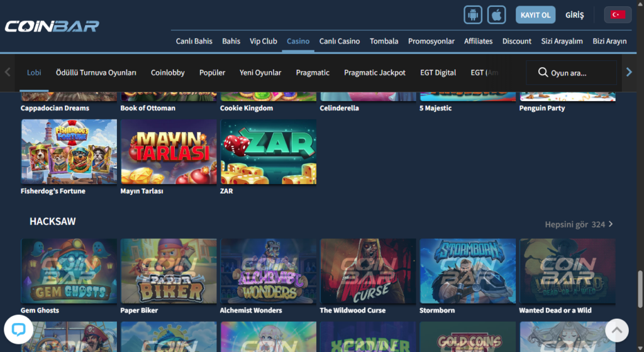Click the Android app download icon
644x352 pixels.
pos(473,14)
